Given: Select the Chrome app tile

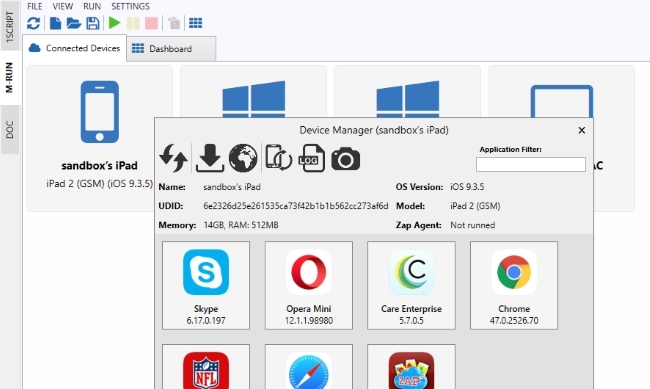Looking at the screenshot, I should pyautogui.click(x=514, y=285).
